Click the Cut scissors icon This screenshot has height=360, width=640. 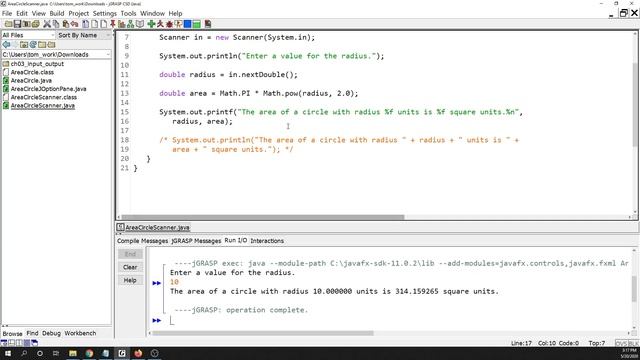pyautogui.click(x=47, y=24)
